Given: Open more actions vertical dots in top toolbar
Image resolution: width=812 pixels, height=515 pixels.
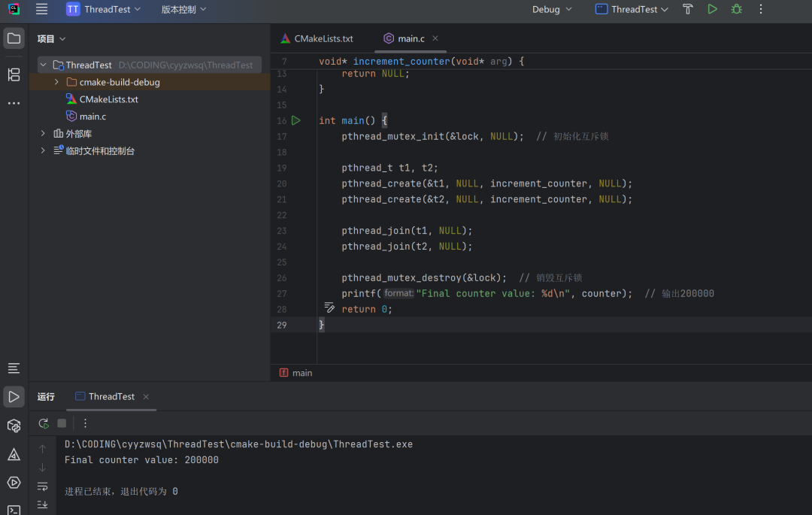Looking at the screenshot, I should pos(761,9).
